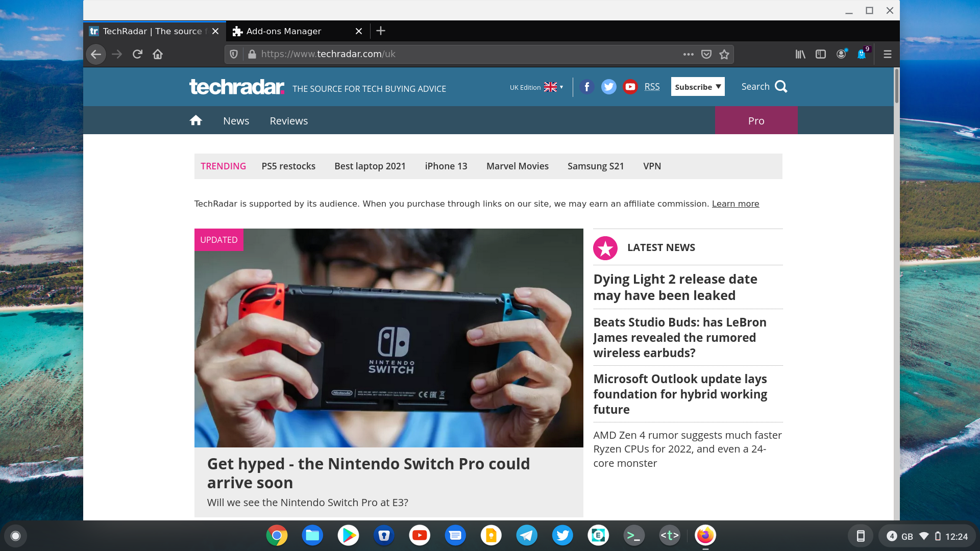This screenshot has width=980, height=551.
Task: Open the extension icon with badge 9
Action: point(863,54)
